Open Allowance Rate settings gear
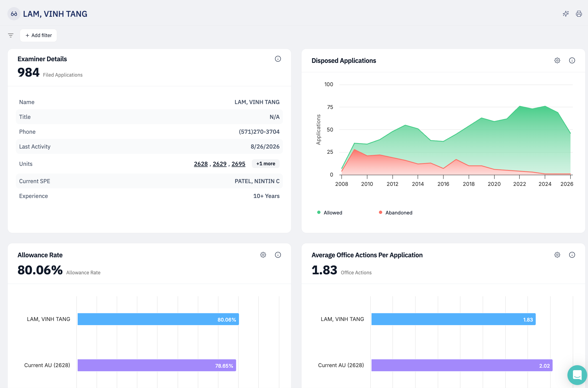The width and height of the screenshot is (588, 388). [x=263, y=255]
